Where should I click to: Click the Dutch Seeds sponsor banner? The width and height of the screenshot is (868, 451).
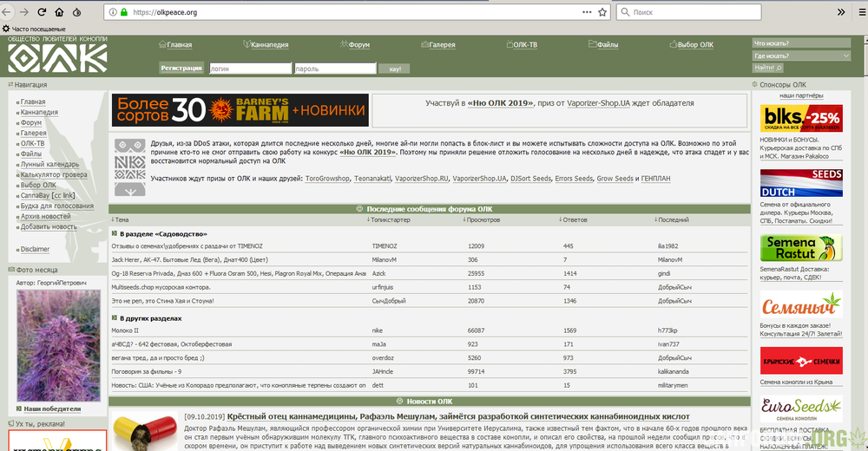pyautogui.click(x=801, y=183)
